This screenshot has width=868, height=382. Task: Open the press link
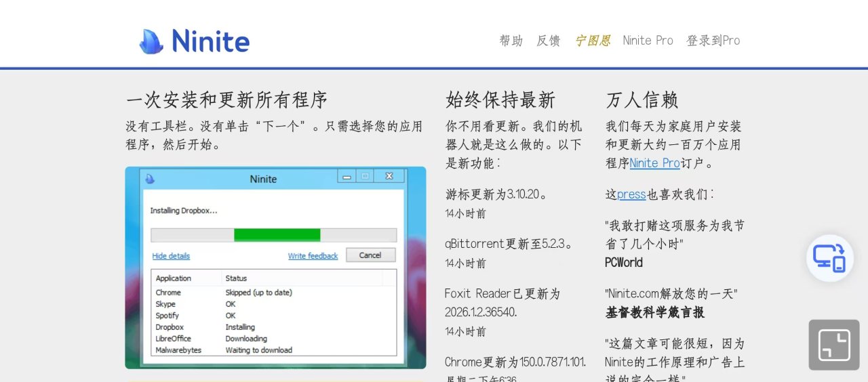click(631, 194)
